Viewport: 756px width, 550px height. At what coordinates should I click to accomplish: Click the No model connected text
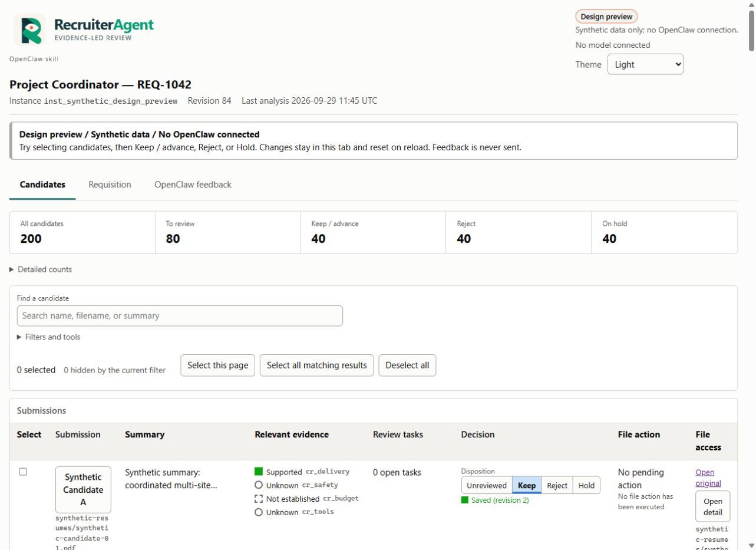[x=613, y=45]
